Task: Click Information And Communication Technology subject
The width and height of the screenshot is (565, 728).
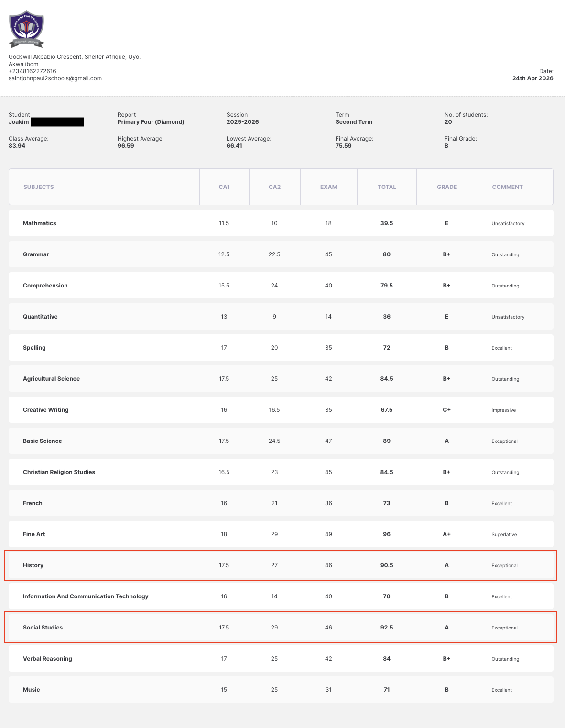Action: (x=86, y=596)
